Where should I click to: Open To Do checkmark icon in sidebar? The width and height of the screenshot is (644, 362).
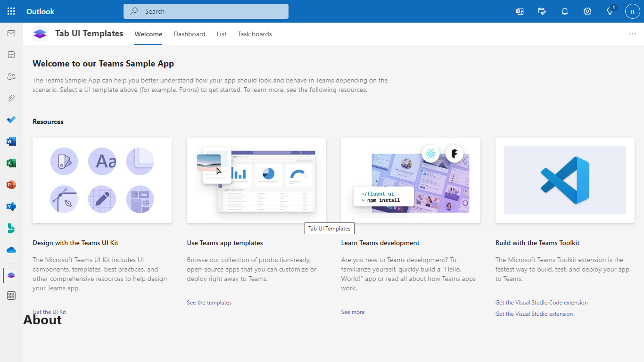click(11, 120)
